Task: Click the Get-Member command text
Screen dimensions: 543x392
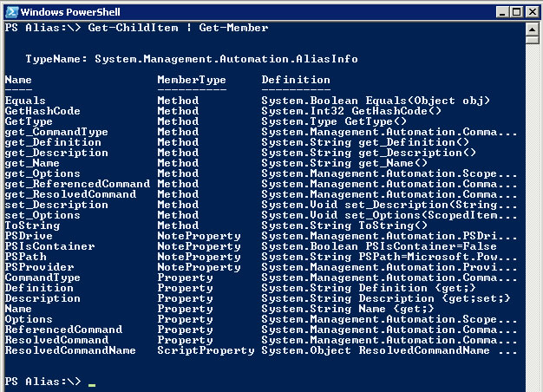Action: coord(233,28)
